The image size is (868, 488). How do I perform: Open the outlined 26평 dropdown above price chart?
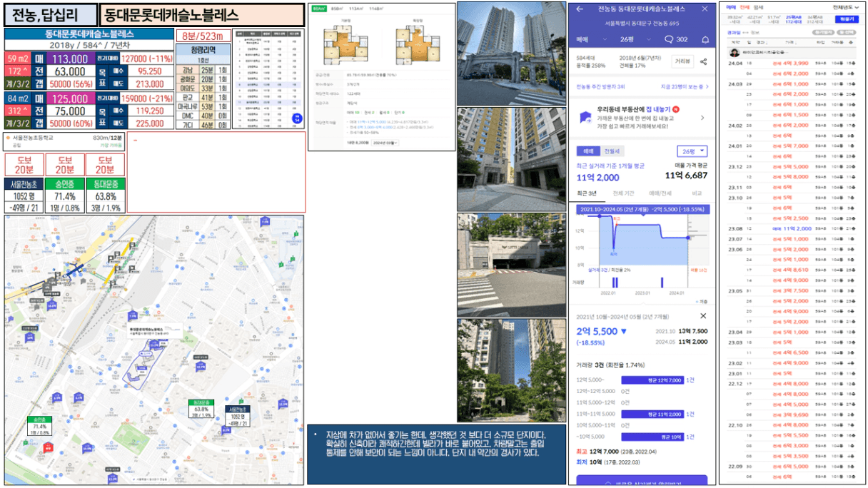click(x=692, y=151)
